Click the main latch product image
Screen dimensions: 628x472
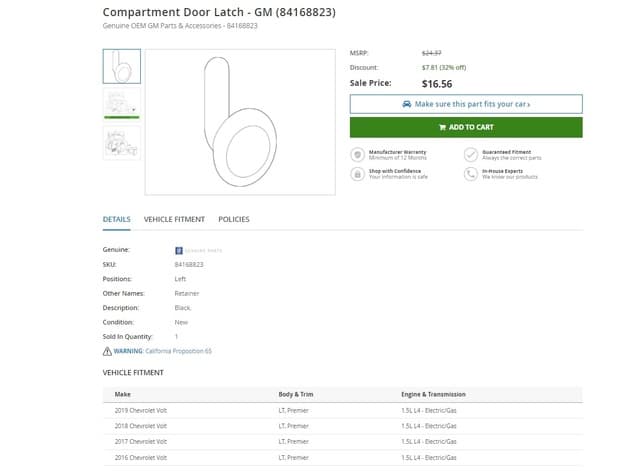240,122
